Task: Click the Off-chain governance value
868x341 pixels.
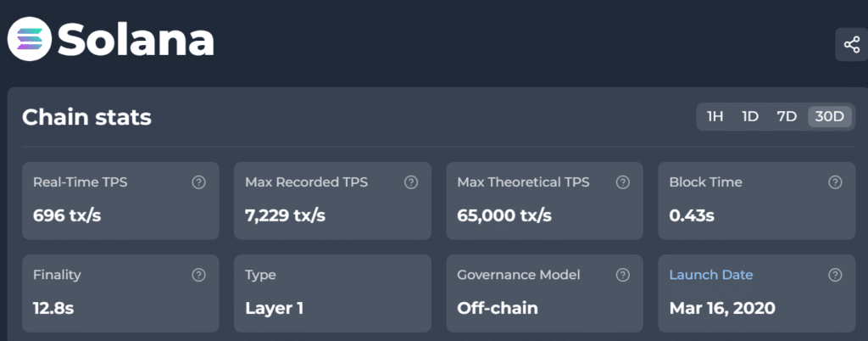Action: (498, 307)
